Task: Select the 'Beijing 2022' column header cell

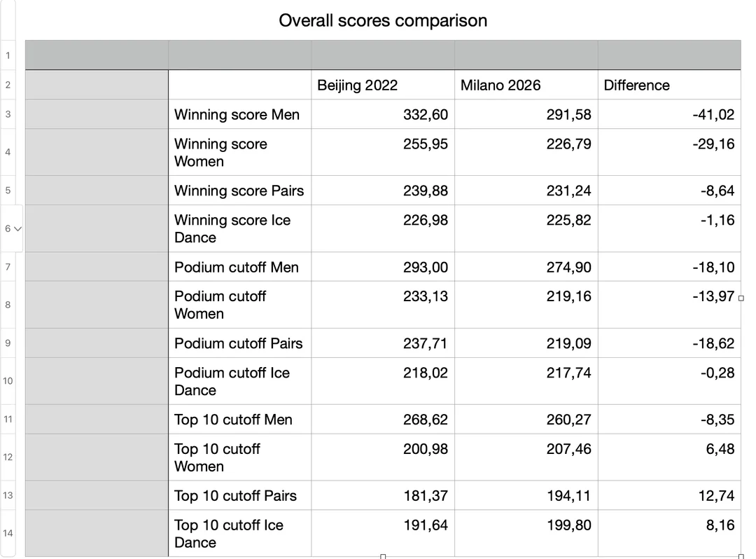Action: (x=383, y=85)
